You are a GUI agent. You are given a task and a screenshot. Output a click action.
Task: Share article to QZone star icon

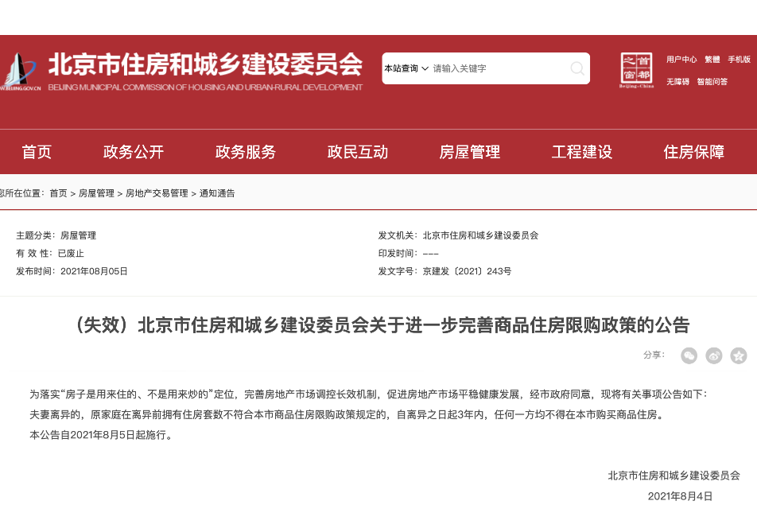click(x=739, y=355)
